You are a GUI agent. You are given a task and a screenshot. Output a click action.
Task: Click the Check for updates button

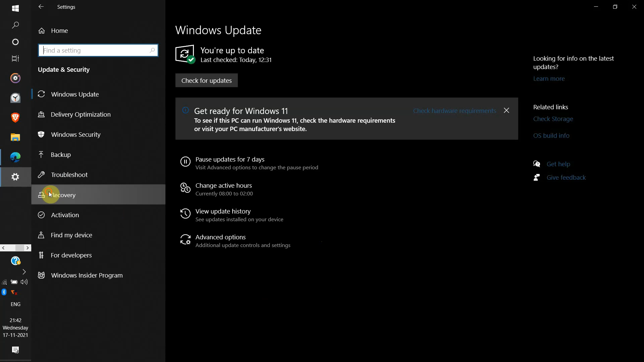click(x=207, y=81)
